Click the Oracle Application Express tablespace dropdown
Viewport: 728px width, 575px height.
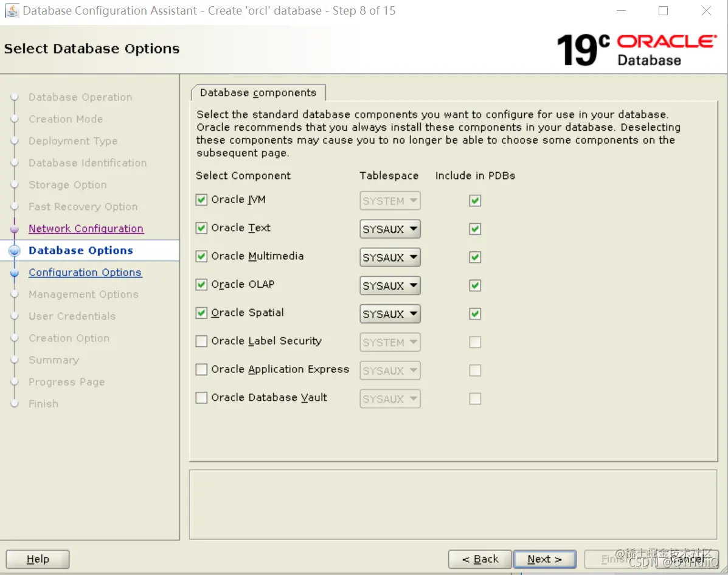click(x=390, y=371)
